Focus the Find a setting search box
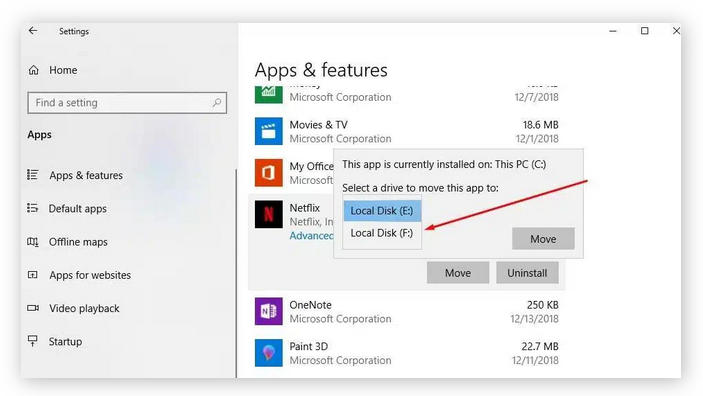Screen dimensions: 703x396 (x=127, y=103)
